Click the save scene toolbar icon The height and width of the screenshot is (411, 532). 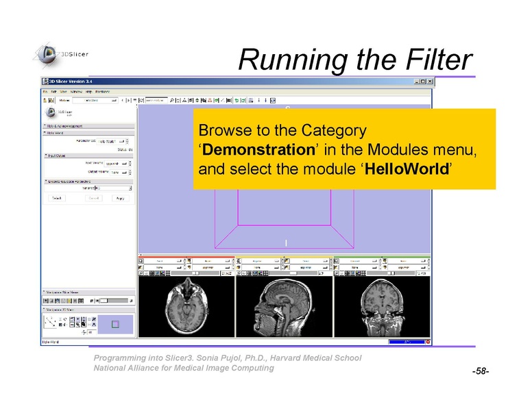(51, 100)
